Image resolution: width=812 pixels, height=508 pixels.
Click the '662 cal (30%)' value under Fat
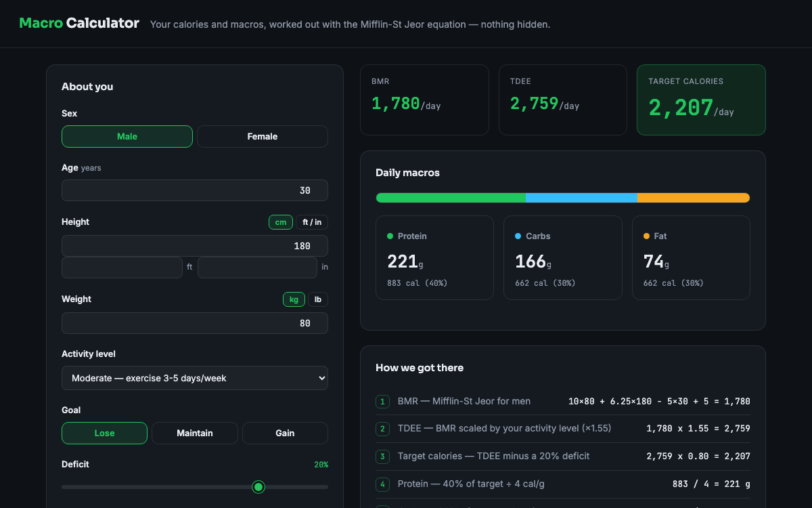[x=673, y=283]
